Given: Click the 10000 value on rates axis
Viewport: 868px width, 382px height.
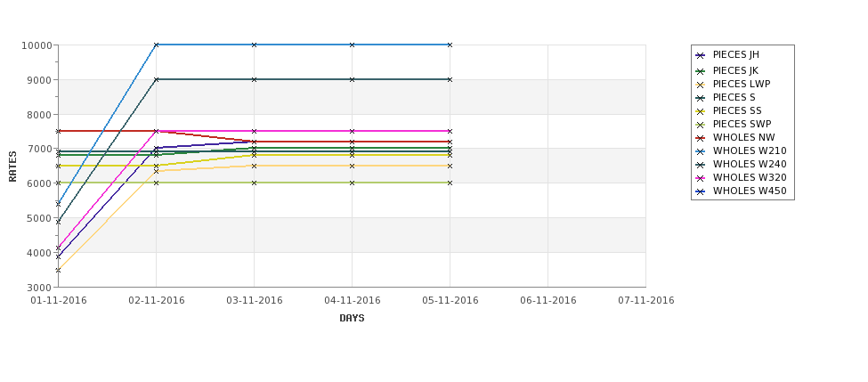Looking at the screenshot, I should point(37,45).
